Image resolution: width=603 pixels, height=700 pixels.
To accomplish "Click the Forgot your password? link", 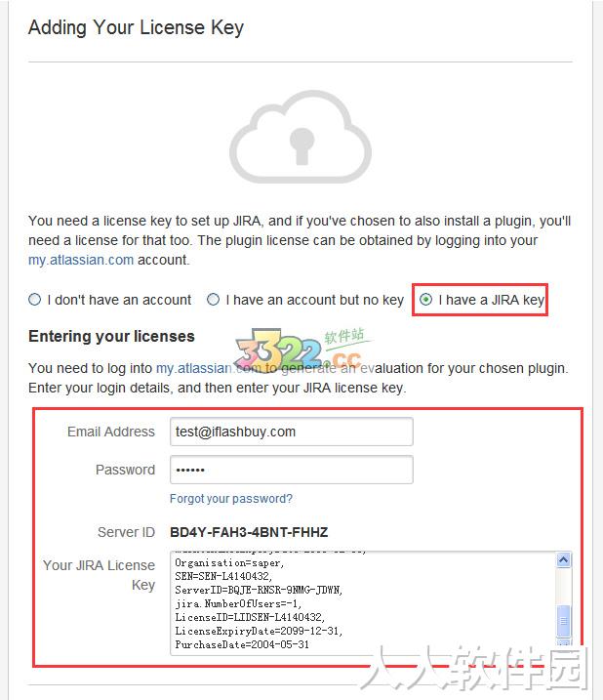I will [230, 498].
